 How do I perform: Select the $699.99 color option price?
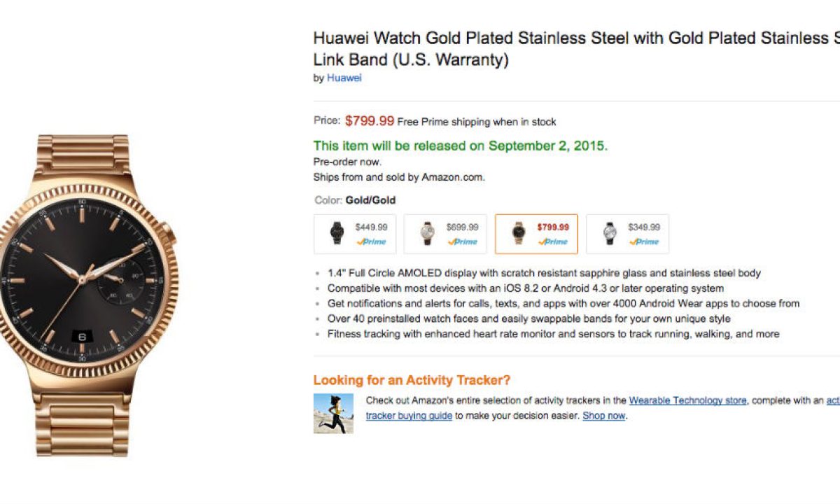click(x=462, y=227)
